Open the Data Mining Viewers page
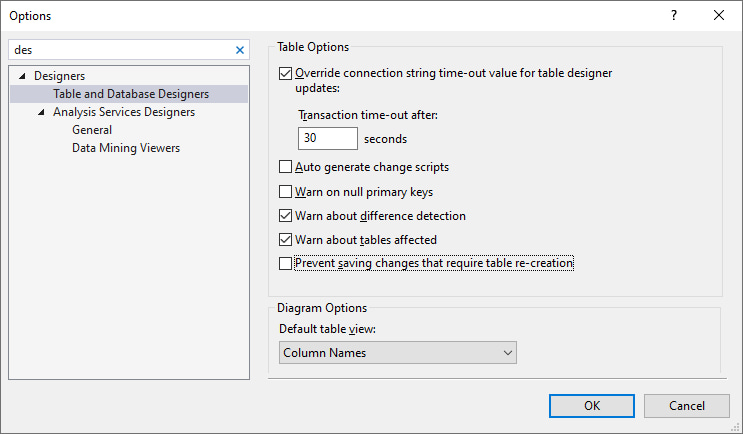Image resolution: width=743 pixels, height=434 pixels. tap(126, 148)
